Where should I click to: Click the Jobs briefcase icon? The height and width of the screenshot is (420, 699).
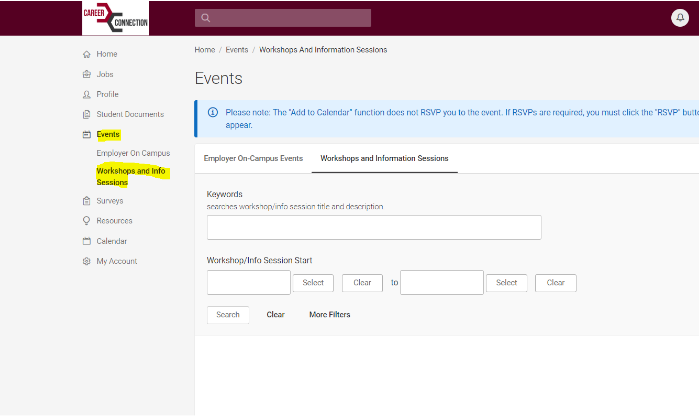tap(86, 74)
